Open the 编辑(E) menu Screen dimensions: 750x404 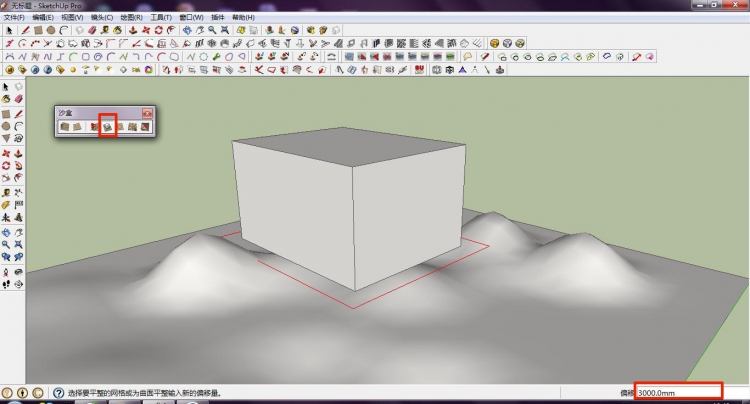[x=43, y=18]
